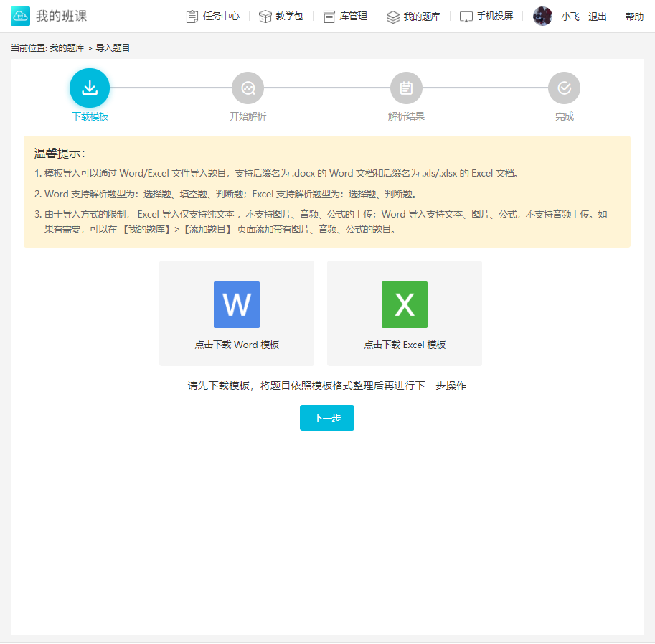Click the 温馨提示 heading
Screen dimensions: 655x644
tap(60, 154)
